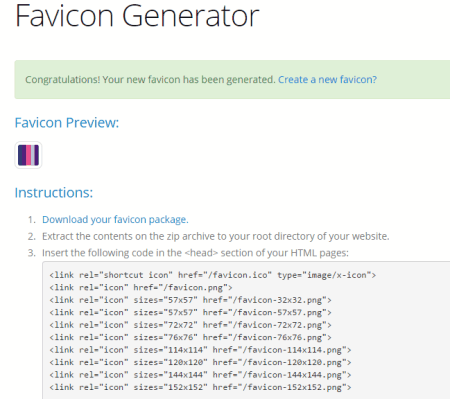Click the Favicon Generator page title
This screenshot has width=450, height=399.
tap(137, 16)
